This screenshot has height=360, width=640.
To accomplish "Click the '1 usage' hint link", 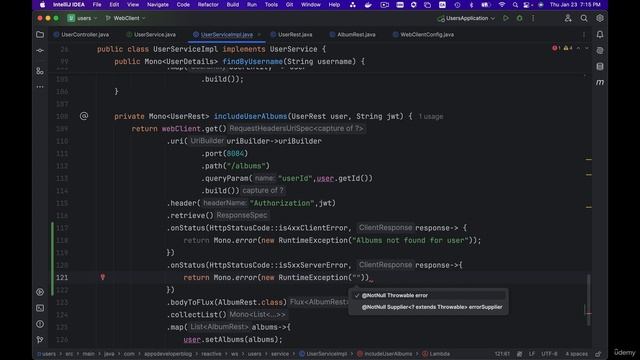I will [x=431, y=117].
